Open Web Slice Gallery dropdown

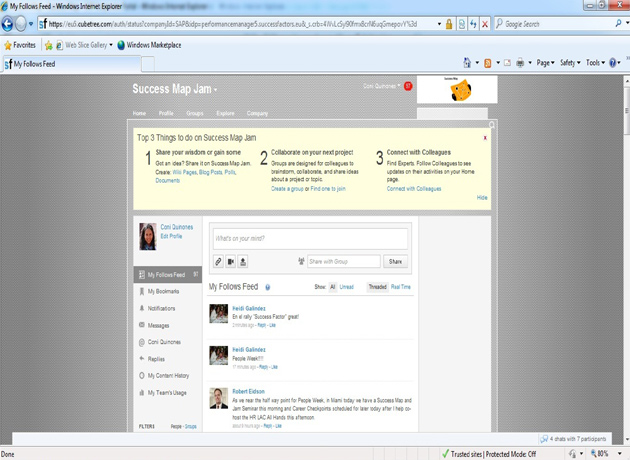tap(84, 45)
